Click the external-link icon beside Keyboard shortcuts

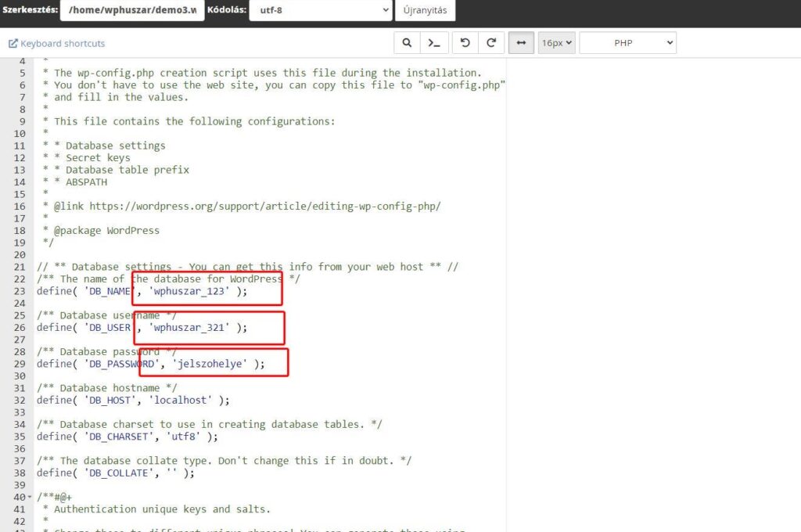(x=11, y=43)
